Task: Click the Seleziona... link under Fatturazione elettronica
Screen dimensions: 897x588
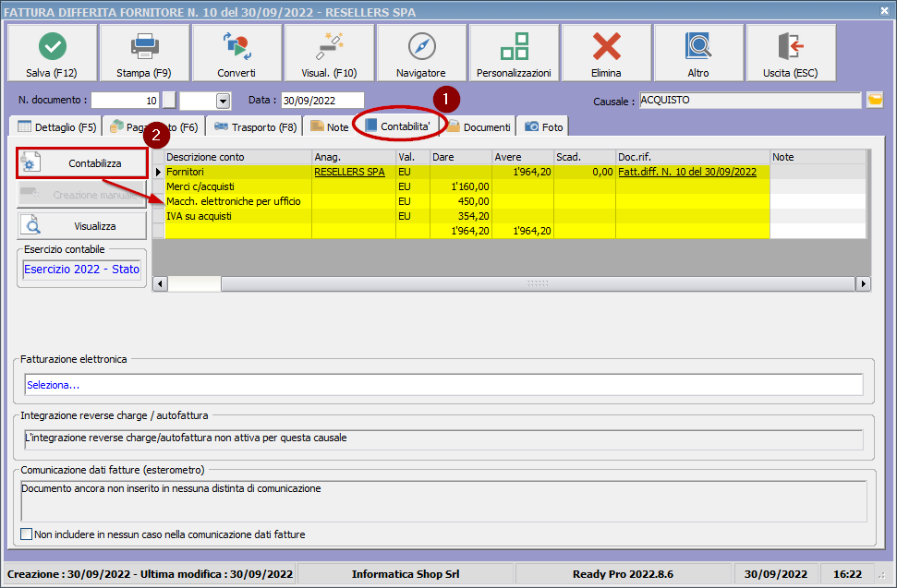Action: click(x=54, y=385)
